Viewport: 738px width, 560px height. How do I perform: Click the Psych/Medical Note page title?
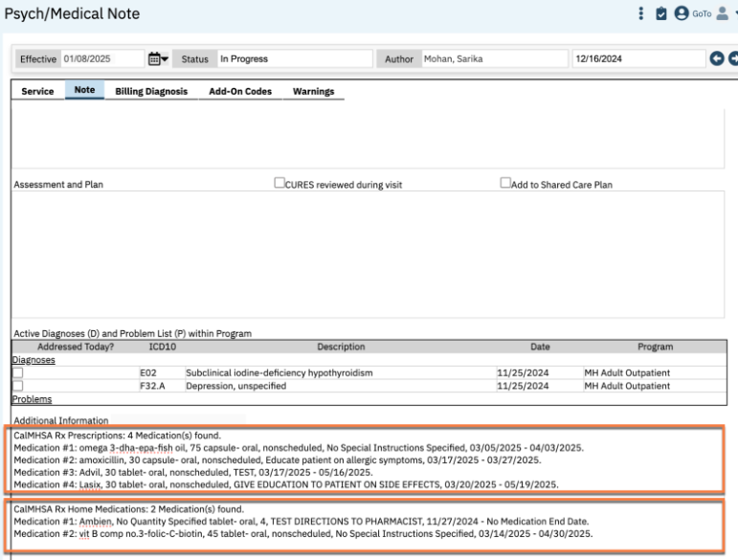[x=72, y=13]
